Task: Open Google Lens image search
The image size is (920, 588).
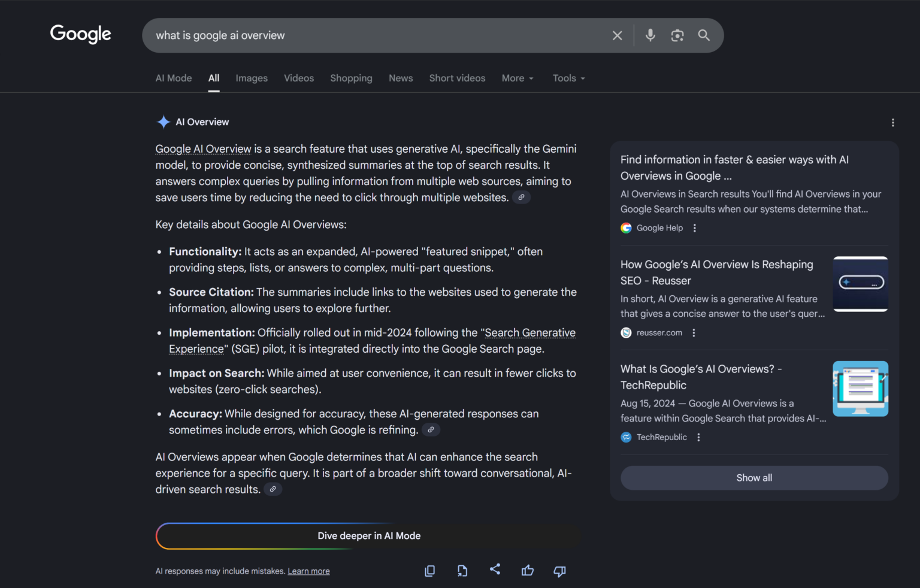Action: point(677,35)
